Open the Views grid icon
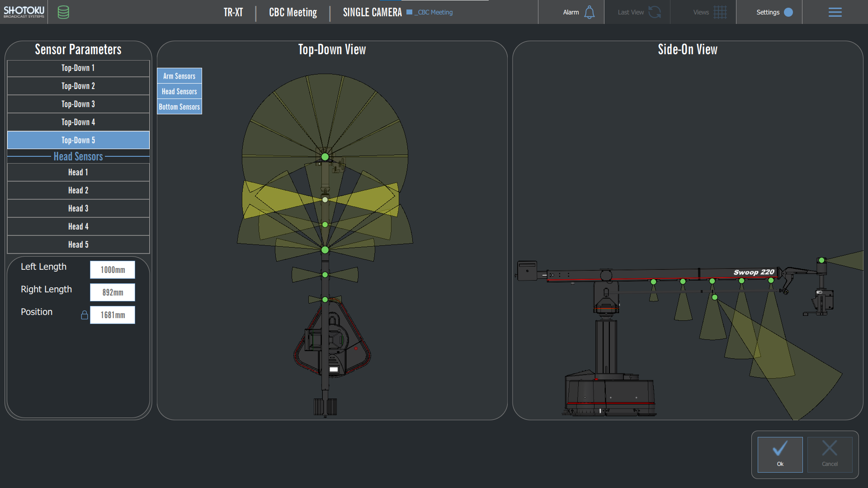The height and width of the screenshot is (488, 868). [x=720, y=12]
